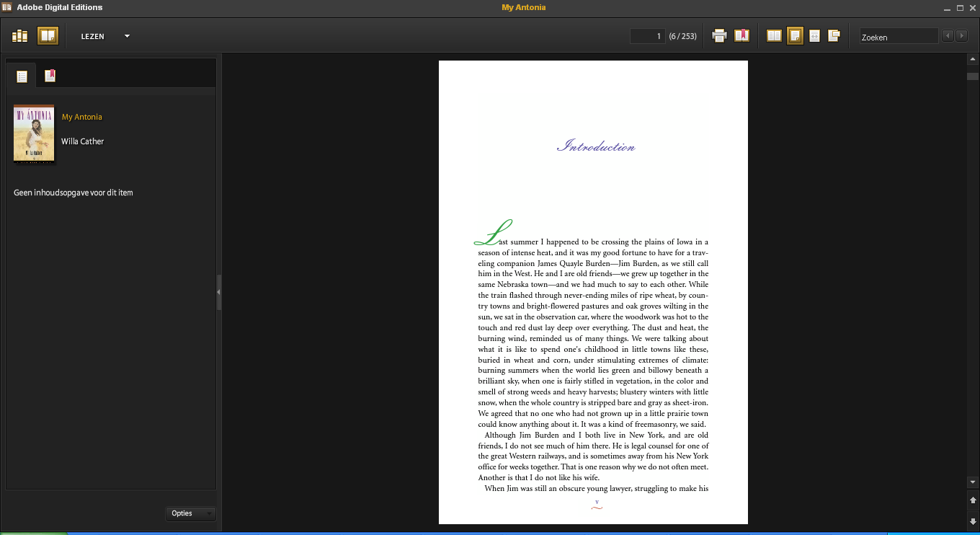Click the page number input field
This screenshot has width=980, height=535.
tap(647, 36)
